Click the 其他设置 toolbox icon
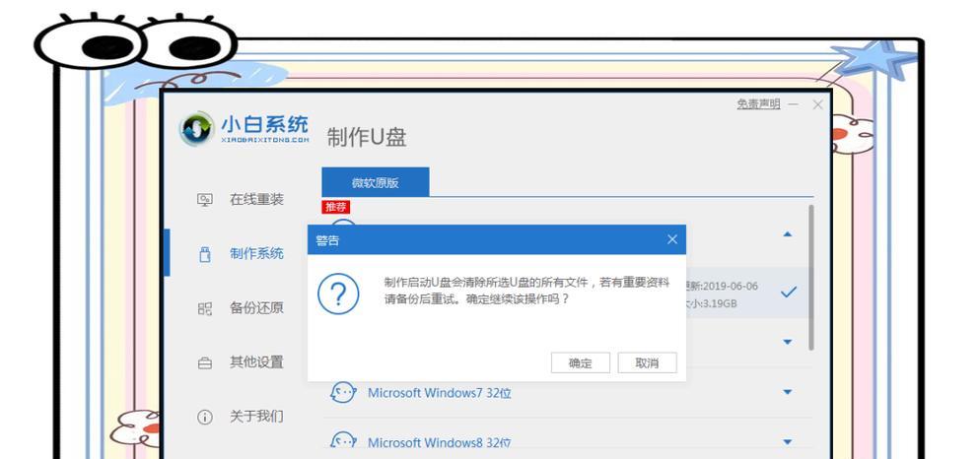Viewport: 980px width, 459px height. click(204, 362)
